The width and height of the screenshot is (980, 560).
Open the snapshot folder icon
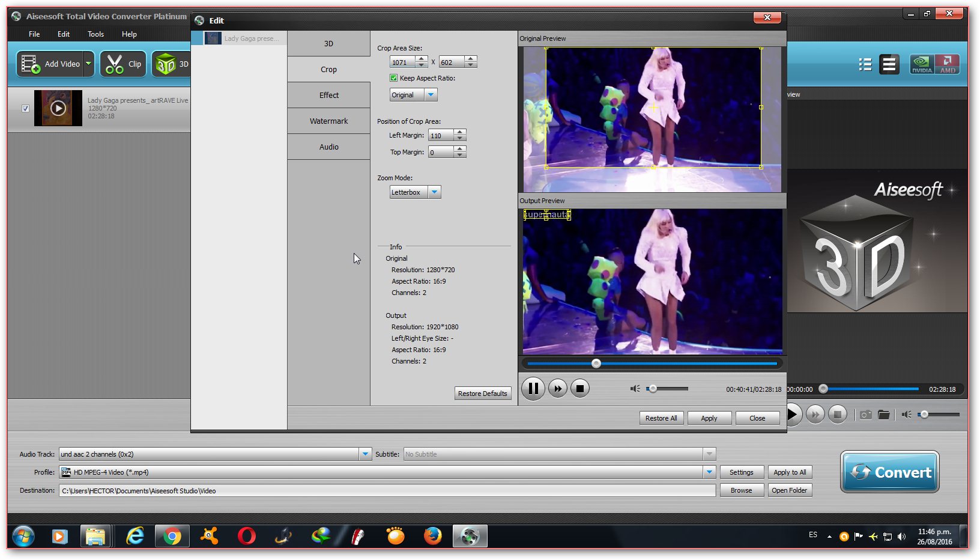point(883,415)
